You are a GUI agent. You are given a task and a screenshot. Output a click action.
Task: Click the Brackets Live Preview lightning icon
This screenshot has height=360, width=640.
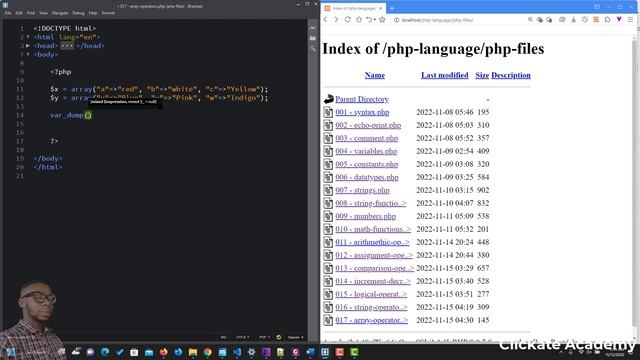pos(313,28)
